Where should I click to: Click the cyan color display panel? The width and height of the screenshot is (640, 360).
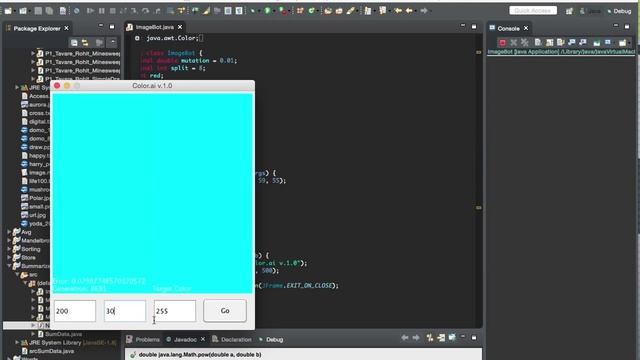152,193
